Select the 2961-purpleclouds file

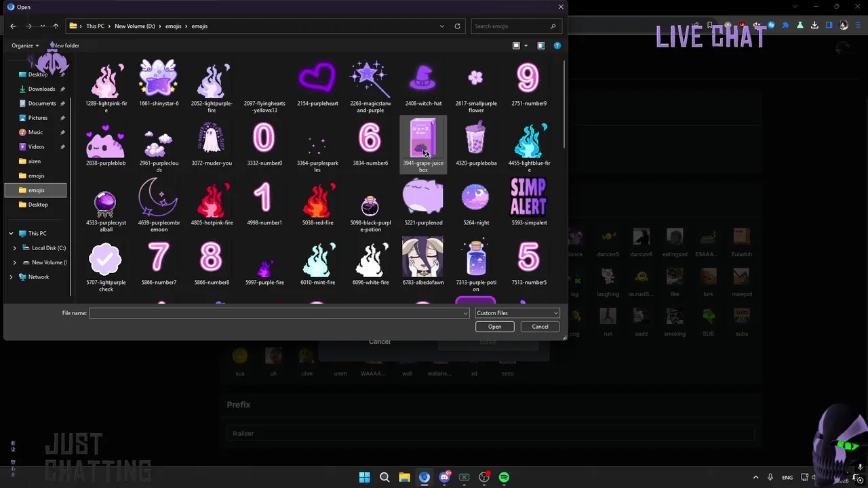click(159, 145)
